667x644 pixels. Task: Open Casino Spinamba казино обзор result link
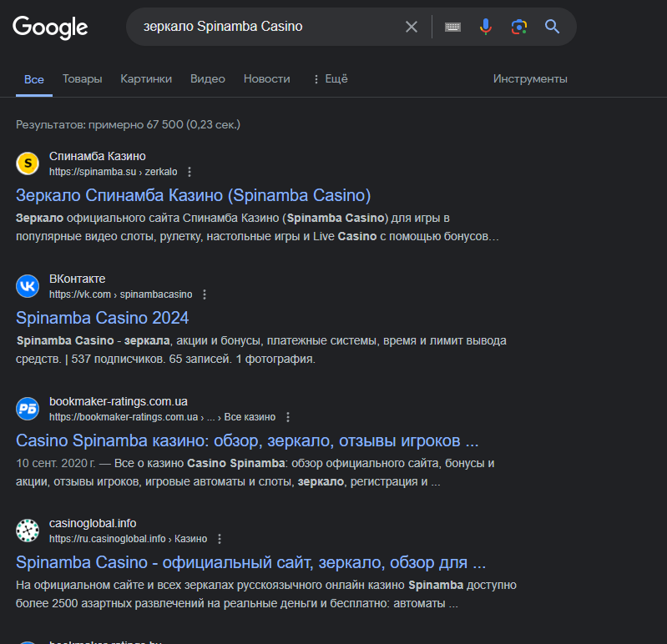click(x=247, y=440)
